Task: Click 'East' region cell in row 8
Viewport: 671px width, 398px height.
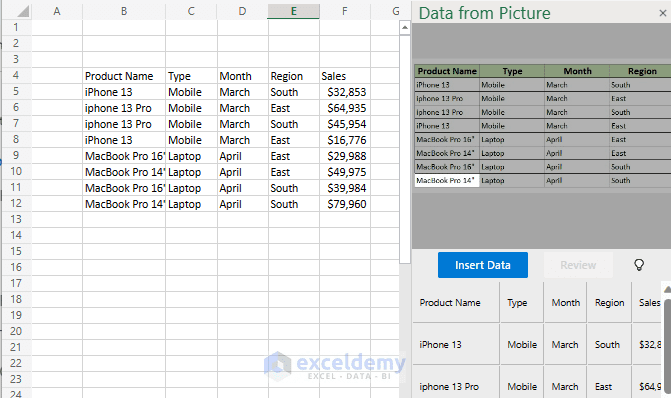Action: pyautogui.click(x=294, y=140)
